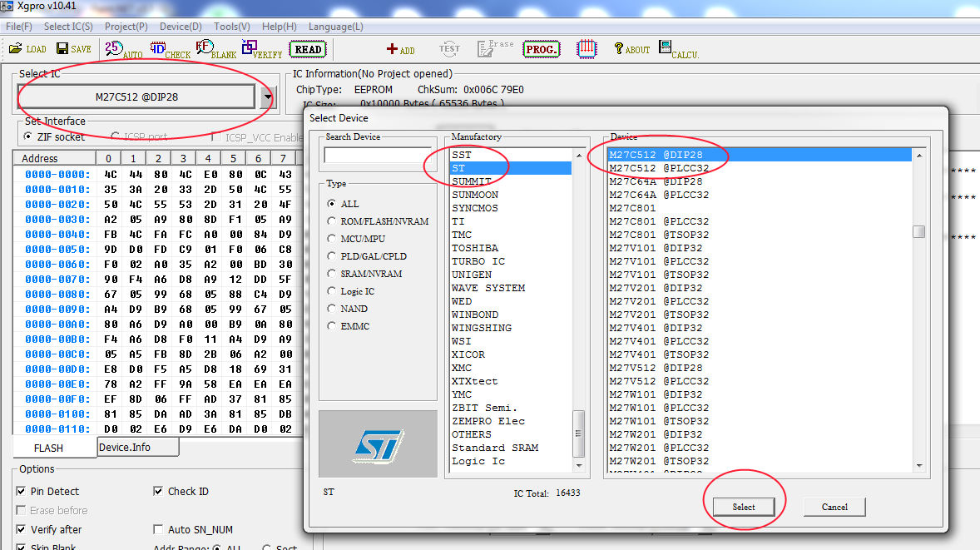Open the Device(D) menu
980x550 pixels.
click(x=181, y=27)
